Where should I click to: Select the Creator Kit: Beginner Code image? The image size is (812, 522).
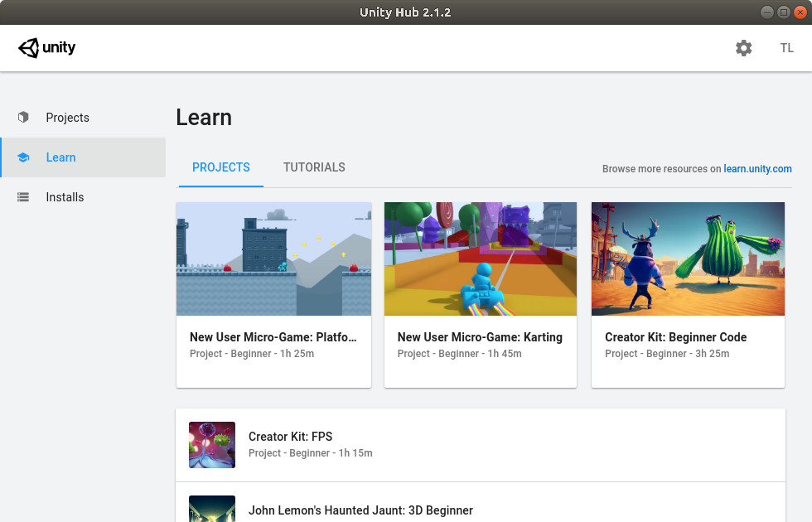688,259
